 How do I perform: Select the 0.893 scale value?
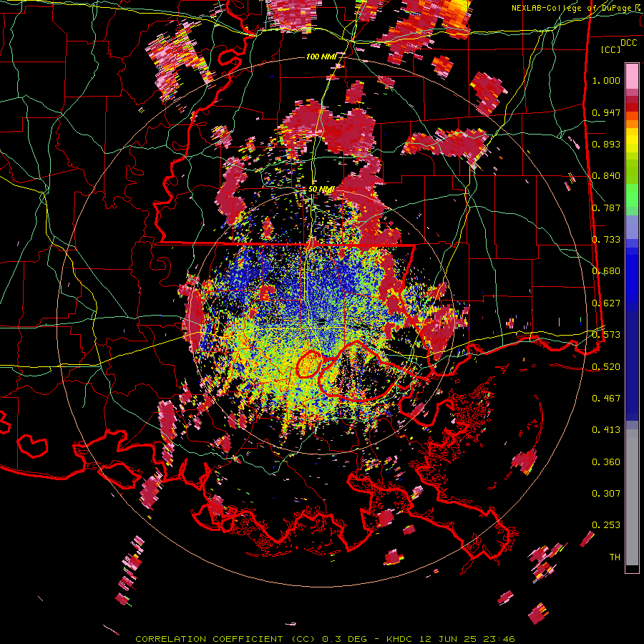[606, 144]
